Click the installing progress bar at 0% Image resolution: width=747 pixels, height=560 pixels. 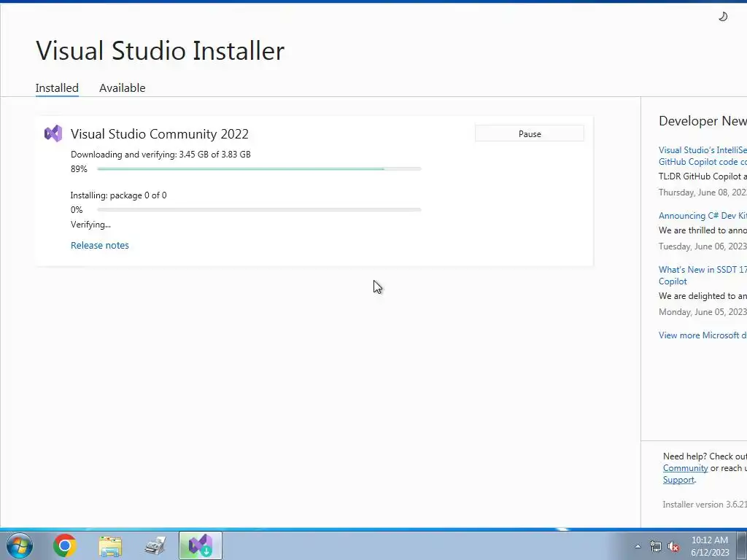click(259, 209)
